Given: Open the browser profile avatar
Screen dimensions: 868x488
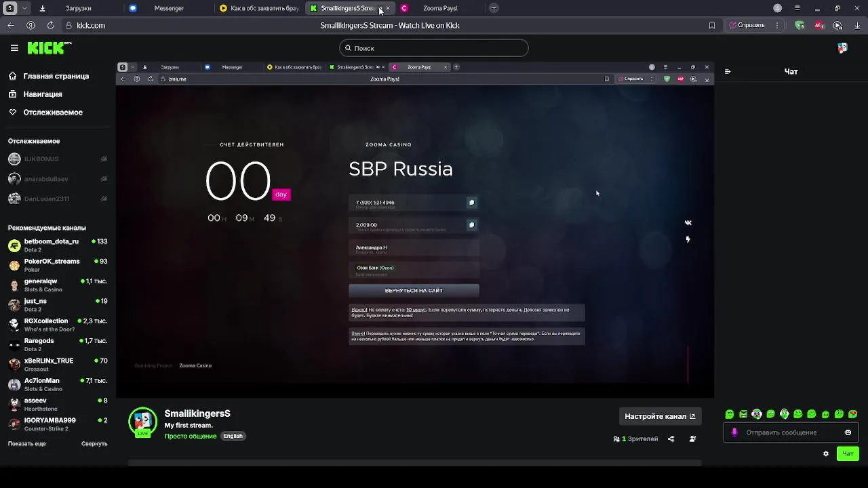Looking at the screenshot, I should [x=778, y=8].
